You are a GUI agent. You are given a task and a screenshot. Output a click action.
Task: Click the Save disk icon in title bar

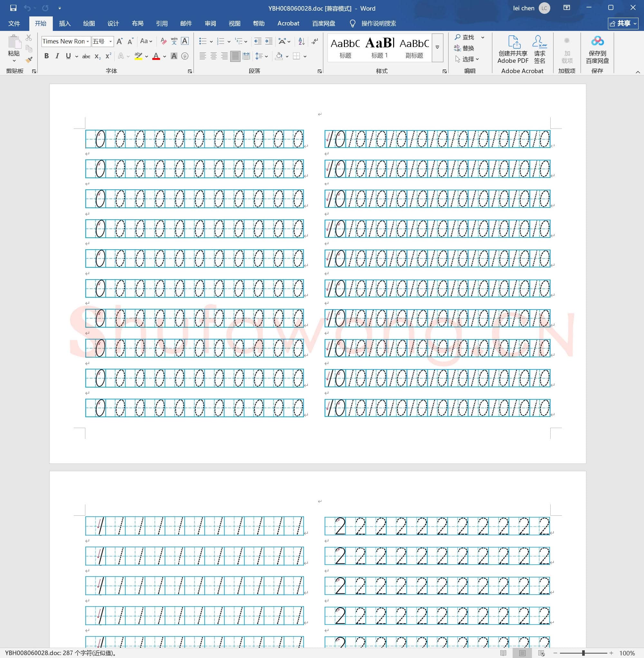pos(13,8)
